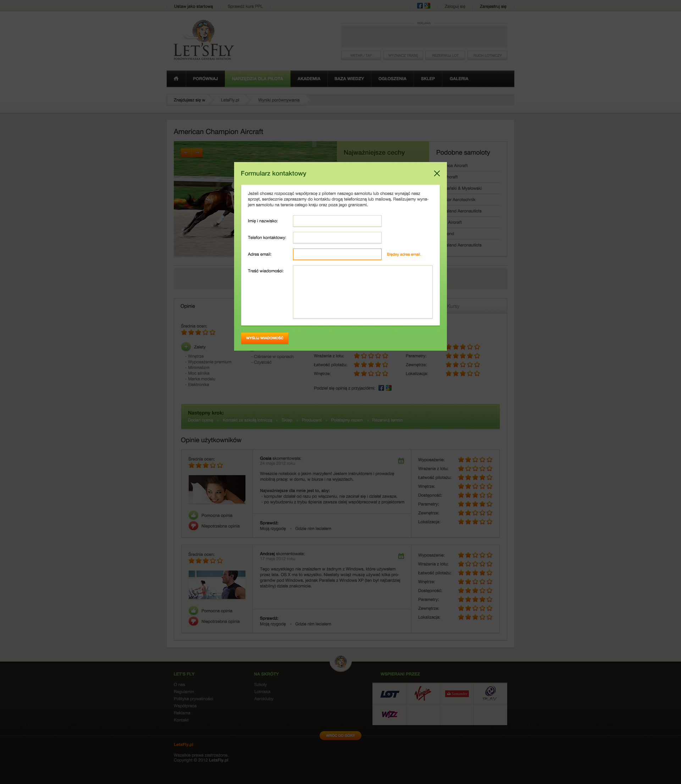Click Wyniki porównywania breadcrumb
681x784 pixels.
point(278,100)
